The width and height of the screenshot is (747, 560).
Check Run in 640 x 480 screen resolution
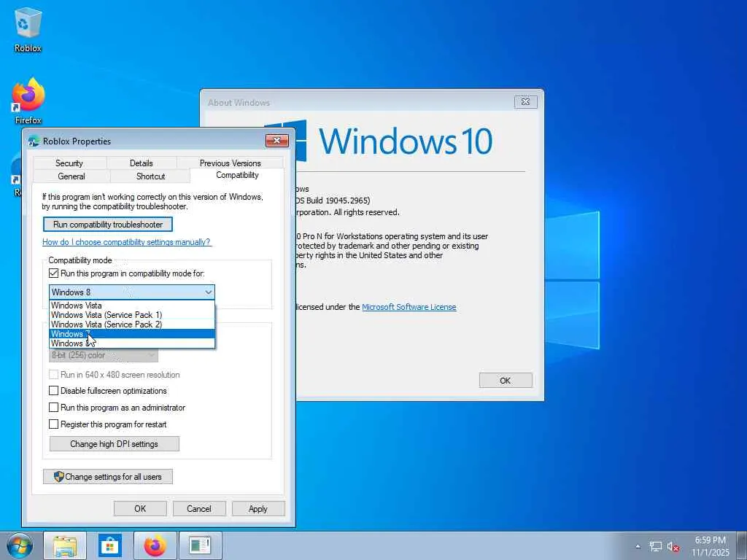[x=54, y=375]
